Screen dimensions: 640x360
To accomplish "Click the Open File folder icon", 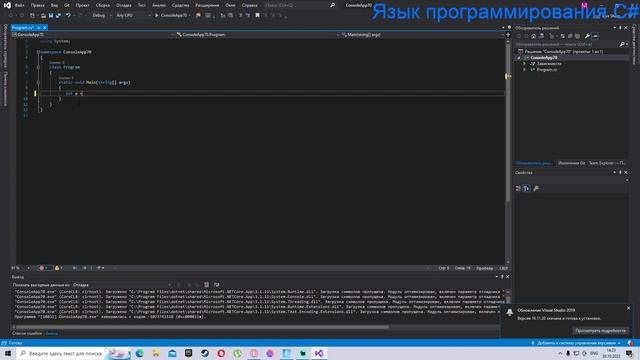I will click(x=43, y=16).
